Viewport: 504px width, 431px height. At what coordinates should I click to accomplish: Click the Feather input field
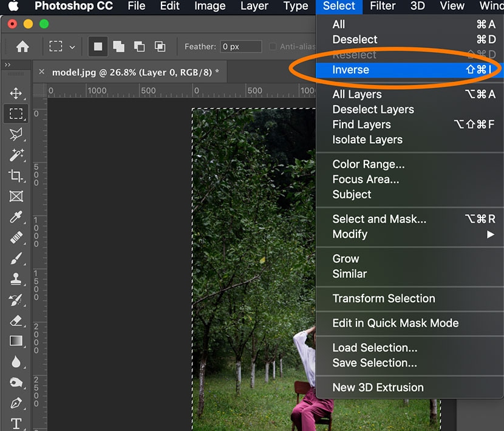click(x=240, y=47)
